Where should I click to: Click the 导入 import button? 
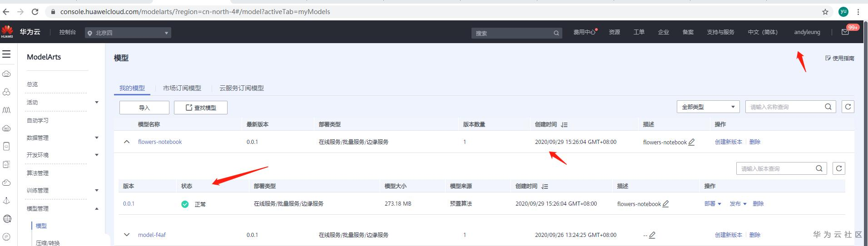[144, 108]
